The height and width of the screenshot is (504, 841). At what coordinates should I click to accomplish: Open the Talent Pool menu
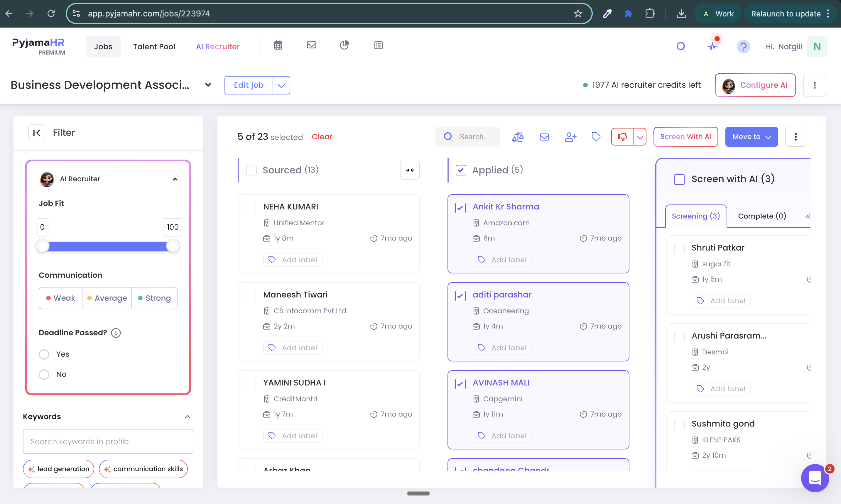[x=154, y=47]
